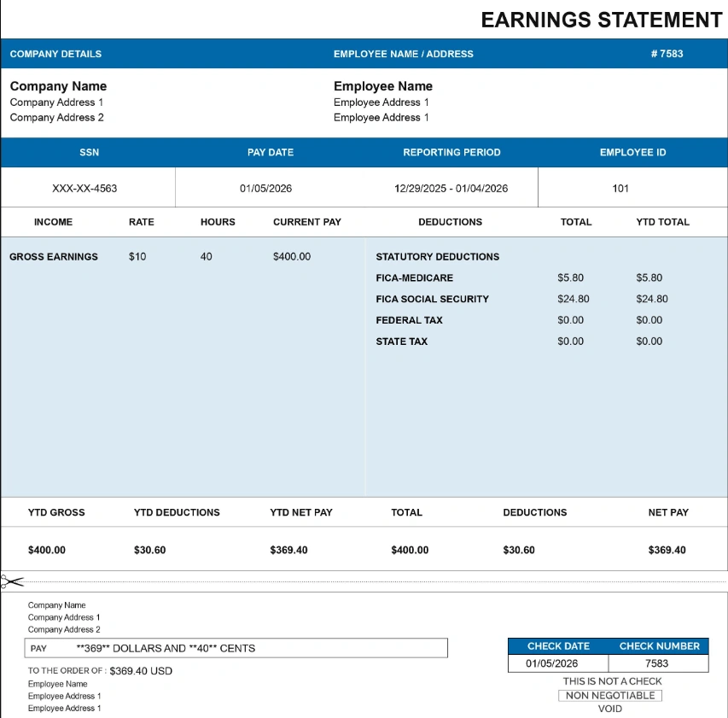Click the hours value 40
The image size is (728, 718).
pyautogui.click(x=207, y=257)
